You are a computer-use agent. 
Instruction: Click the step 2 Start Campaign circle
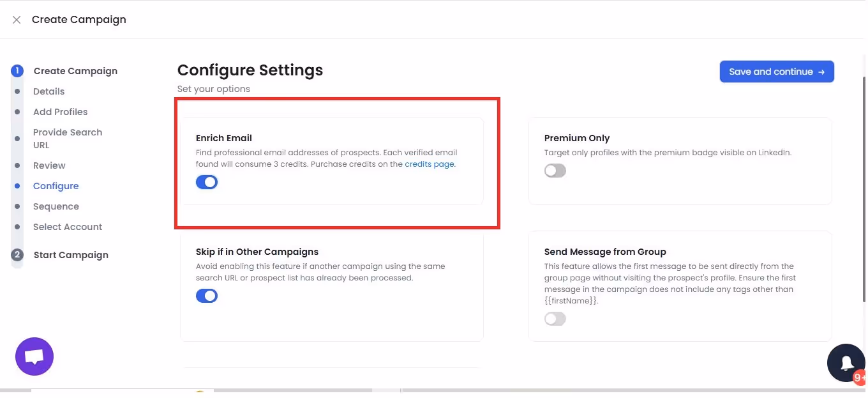pyautogui.click(x=17, y=254)
